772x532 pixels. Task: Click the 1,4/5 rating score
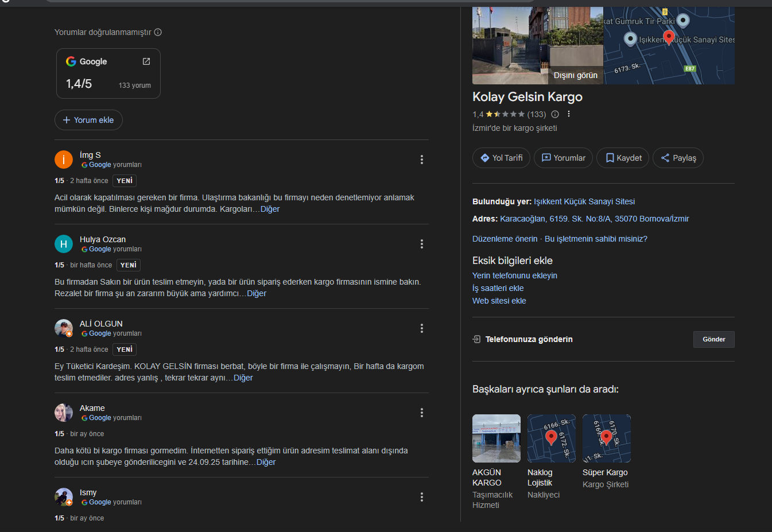[x=79, y=84]
